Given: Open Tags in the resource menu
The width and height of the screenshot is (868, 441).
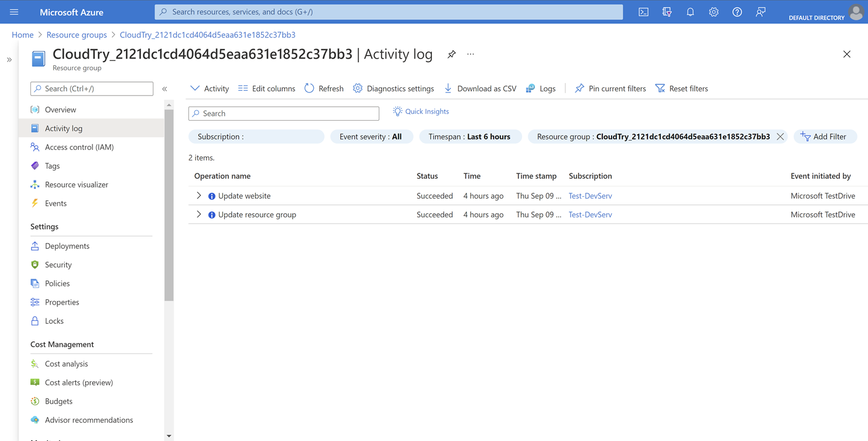Looking at the screenshot, I should point(91,166).
